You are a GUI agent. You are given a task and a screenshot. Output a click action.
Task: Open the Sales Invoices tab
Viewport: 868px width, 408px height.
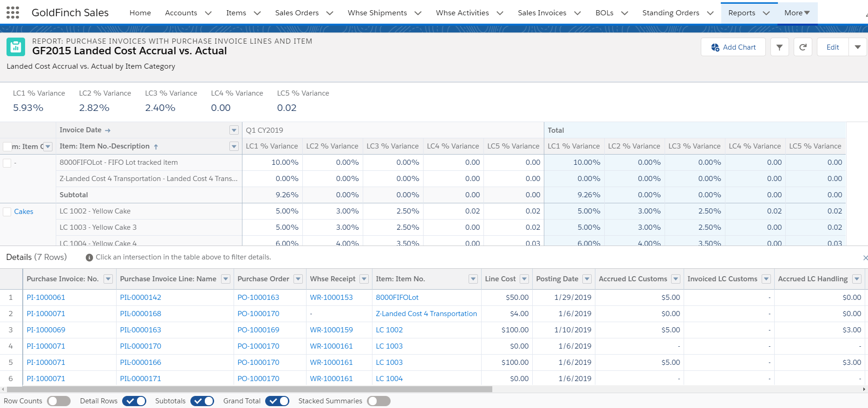pyautogui.click(x=542, y=13)
